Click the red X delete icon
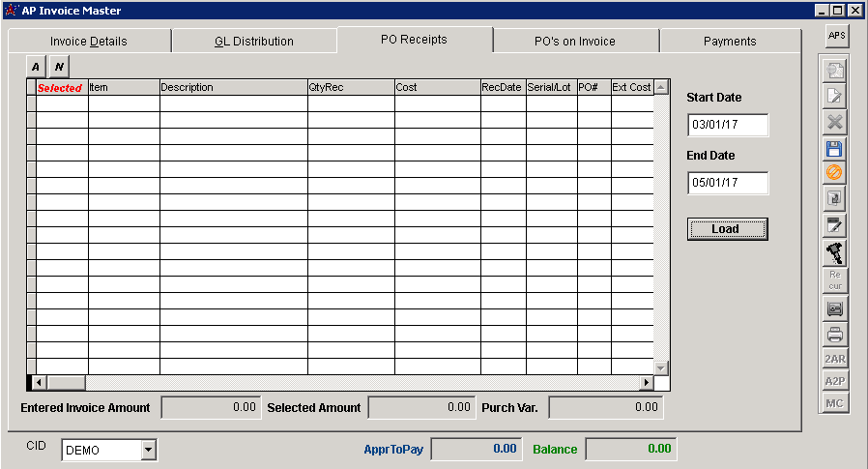868x469 pixels. click(x=835, y=123)
